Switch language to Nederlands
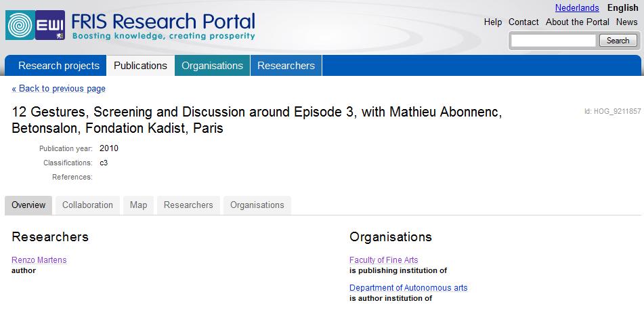The image size is (644, 311). click(577, 8)
